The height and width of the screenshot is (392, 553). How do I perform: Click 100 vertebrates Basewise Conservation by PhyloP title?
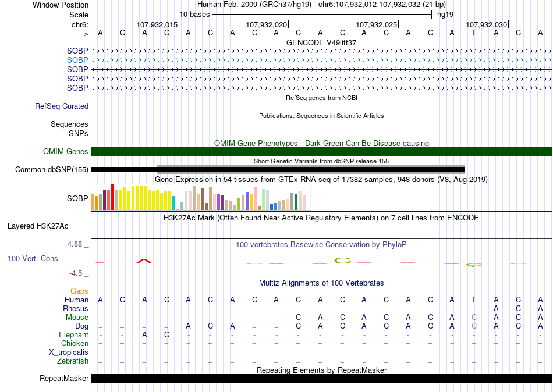[321, 245]
